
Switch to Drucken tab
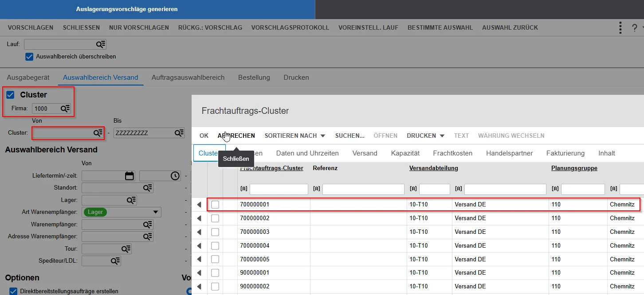[x=296, y=78]
